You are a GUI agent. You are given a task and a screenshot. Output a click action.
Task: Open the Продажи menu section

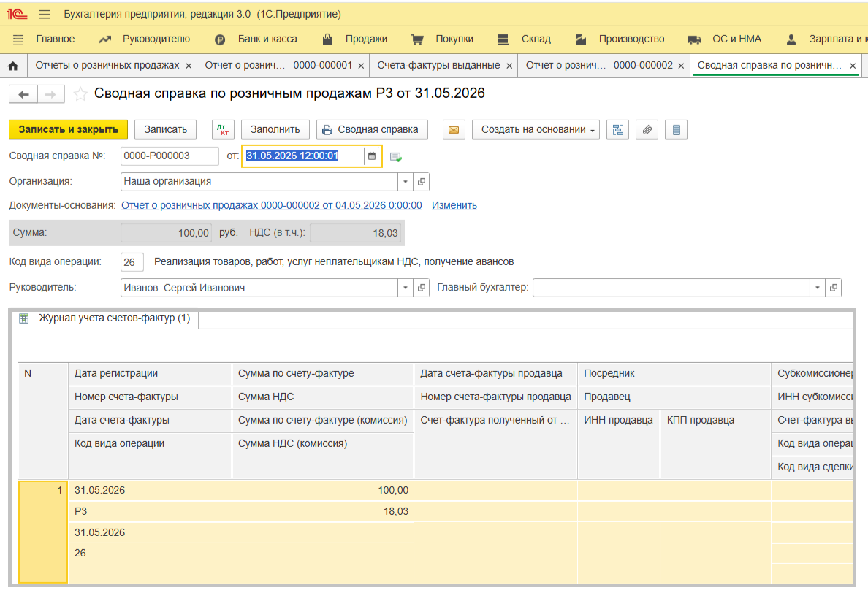click(x=365, y=39)
